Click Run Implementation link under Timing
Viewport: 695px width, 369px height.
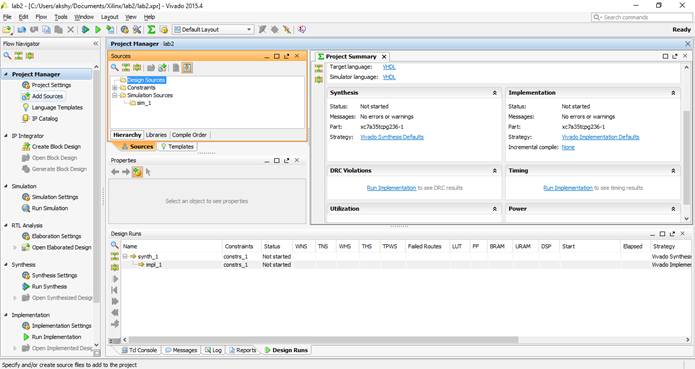click(568, 188)
